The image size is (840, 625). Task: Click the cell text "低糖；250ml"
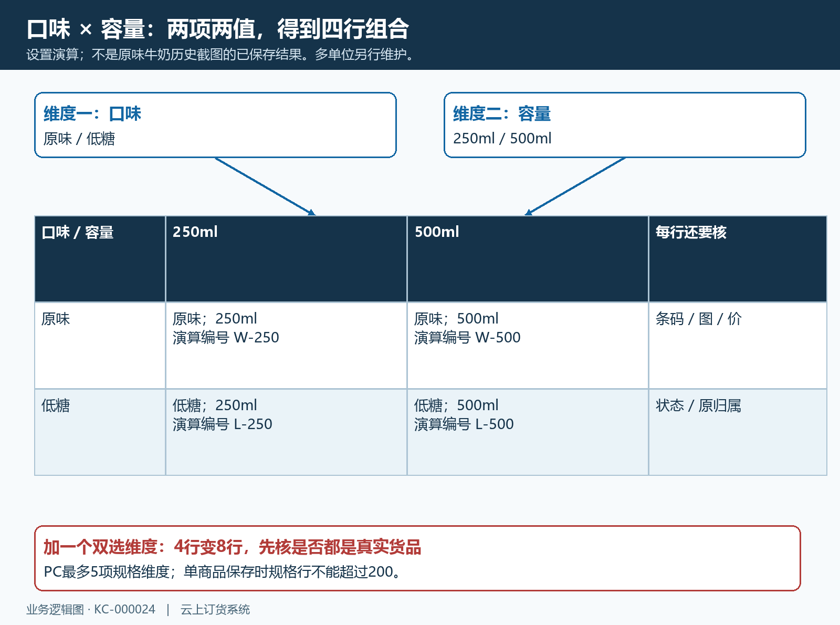(x=215, y=405)
